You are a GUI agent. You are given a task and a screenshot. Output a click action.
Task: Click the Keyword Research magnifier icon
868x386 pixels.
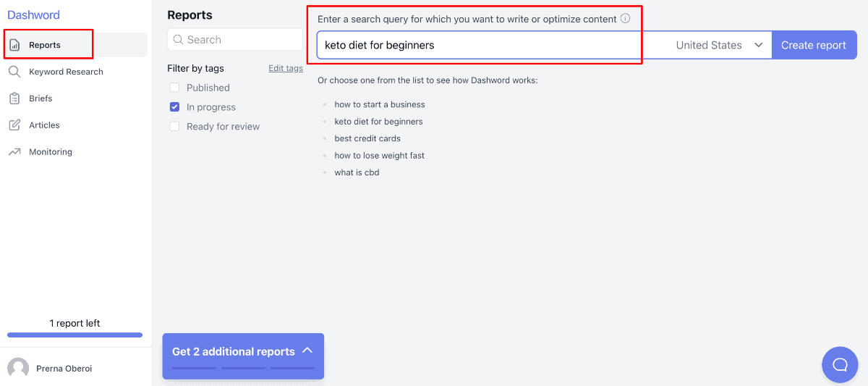point(14,72)
